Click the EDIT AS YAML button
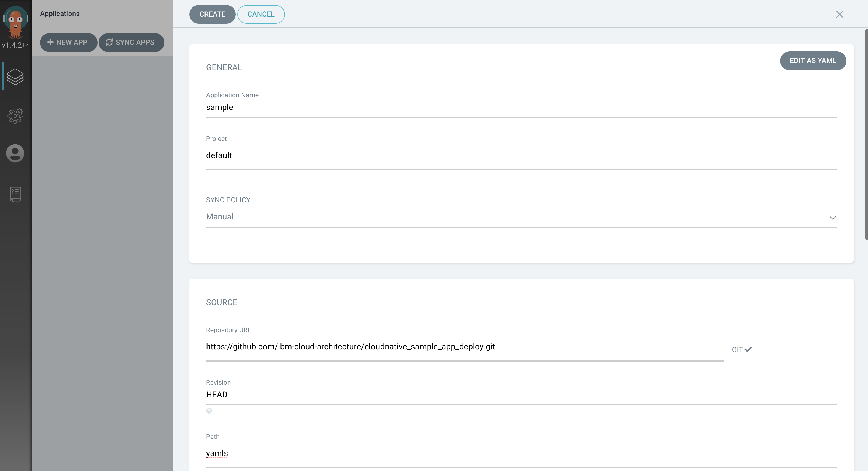The height and width of the screenshot is (471, 868). coord(813,61)
